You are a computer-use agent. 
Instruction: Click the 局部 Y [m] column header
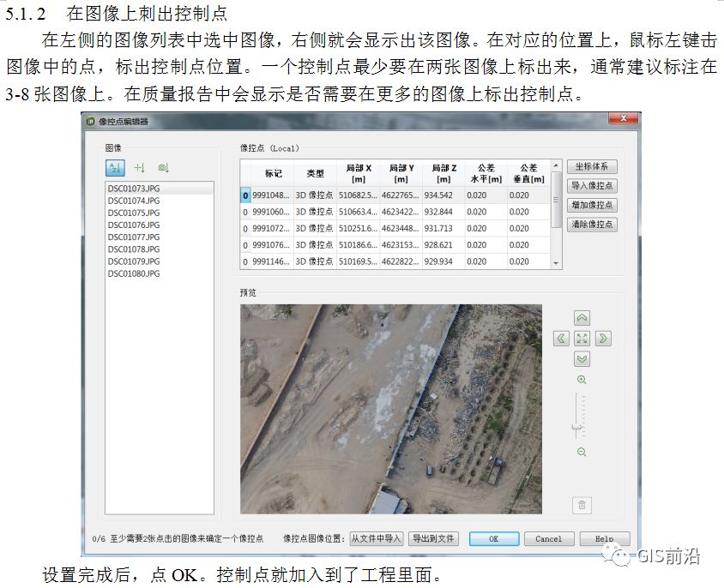click(401, 173)
